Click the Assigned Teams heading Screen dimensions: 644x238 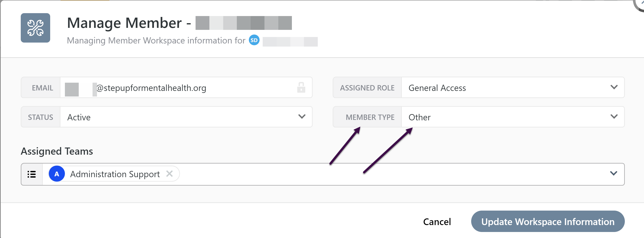click(x=57, y=151)
